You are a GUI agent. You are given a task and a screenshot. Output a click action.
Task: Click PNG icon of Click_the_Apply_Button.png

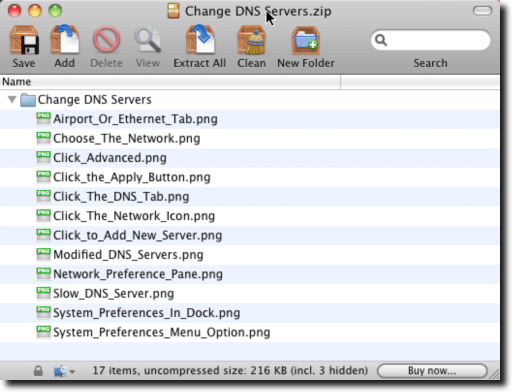click(x=43, y=176)
